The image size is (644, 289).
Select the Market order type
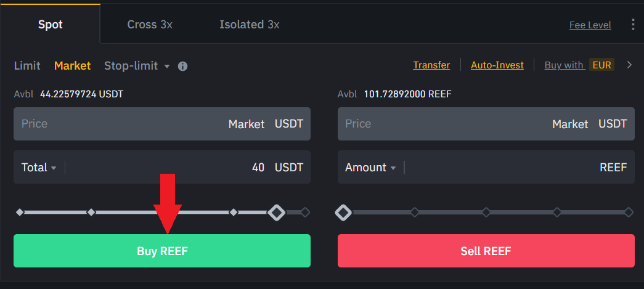(72, 65)
